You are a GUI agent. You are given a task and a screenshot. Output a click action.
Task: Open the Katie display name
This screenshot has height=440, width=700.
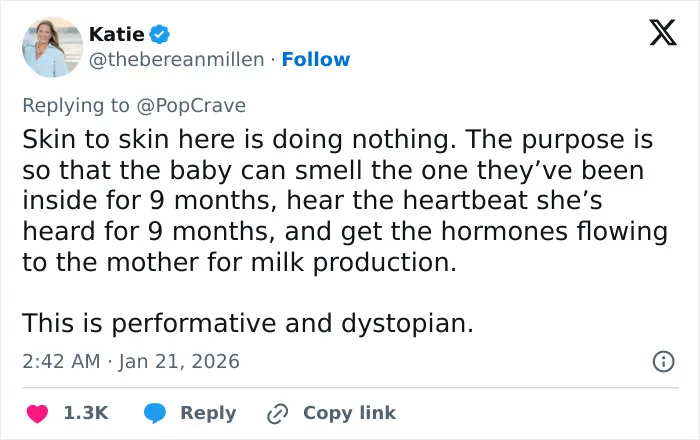[117, 34]
